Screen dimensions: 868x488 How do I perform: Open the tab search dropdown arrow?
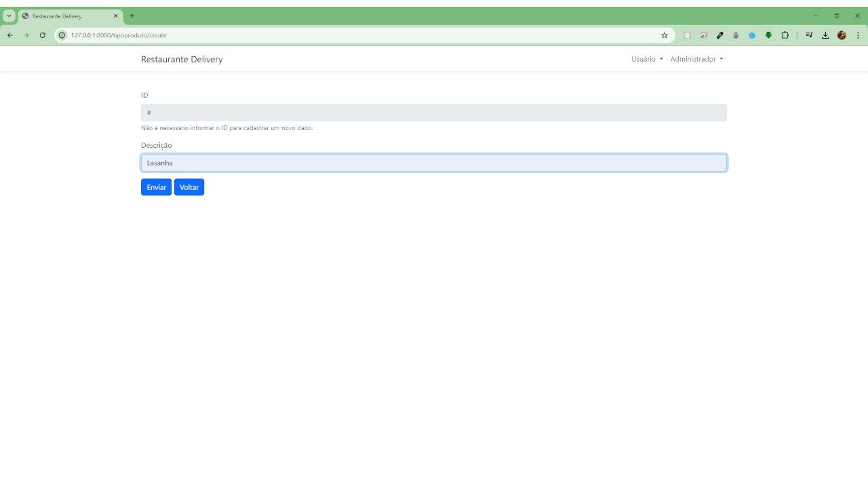click(9, 16)
